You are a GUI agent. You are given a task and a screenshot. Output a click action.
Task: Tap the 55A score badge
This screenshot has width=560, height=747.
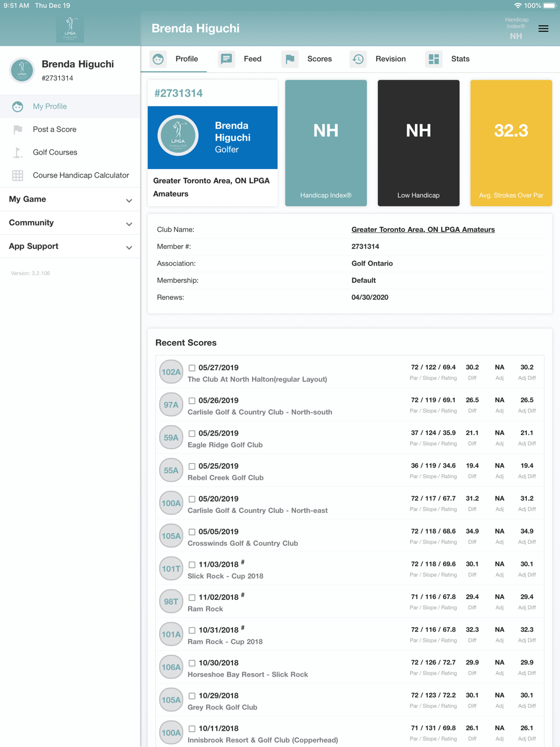click(x=171, y=470)
